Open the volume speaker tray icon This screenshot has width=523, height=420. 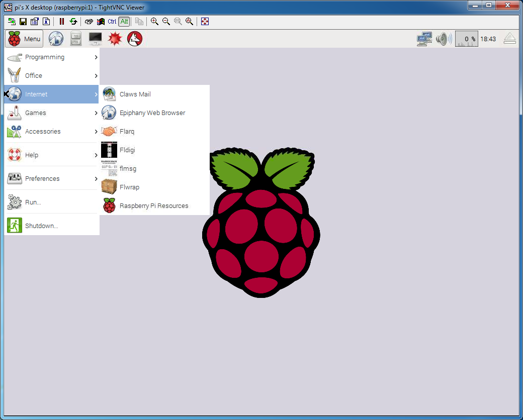coord(444,39)
